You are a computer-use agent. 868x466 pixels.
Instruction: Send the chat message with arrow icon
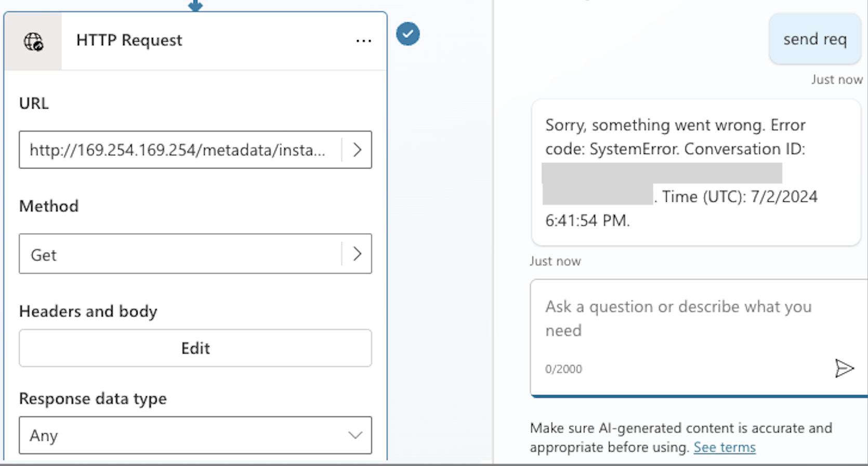pos(844,368)
